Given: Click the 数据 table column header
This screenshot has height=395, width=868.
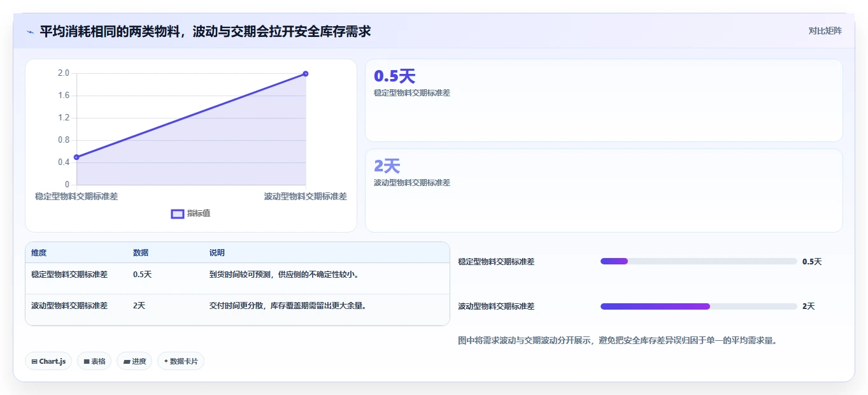Looking at the screenshot, I should tap(141, 253).
